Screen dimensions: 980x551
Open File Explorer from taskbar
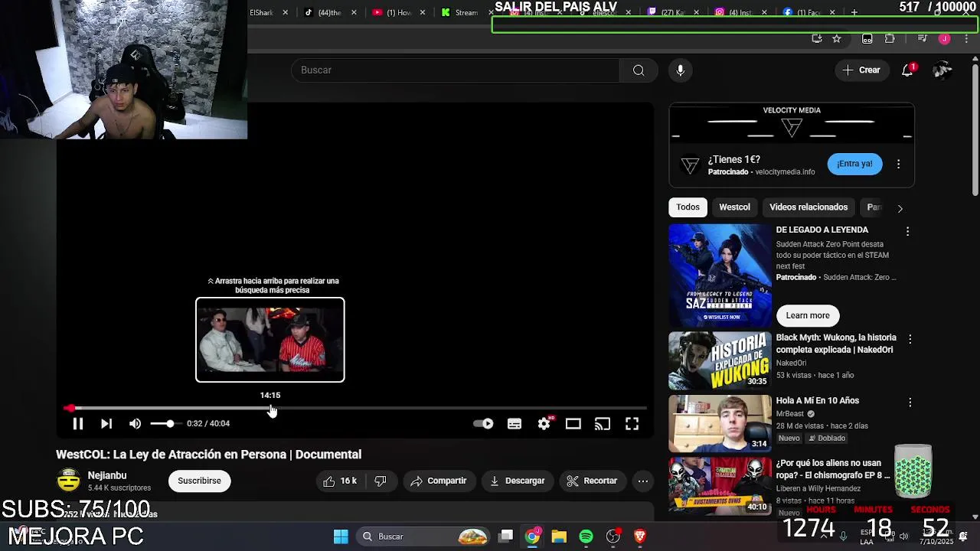[559, 536]
